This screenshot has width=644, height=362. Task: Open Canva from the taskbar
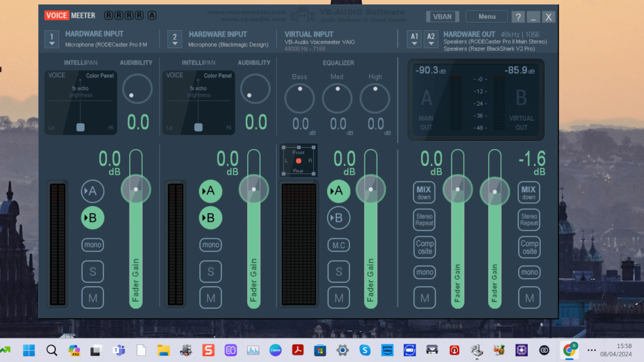(x=275, y=350)
